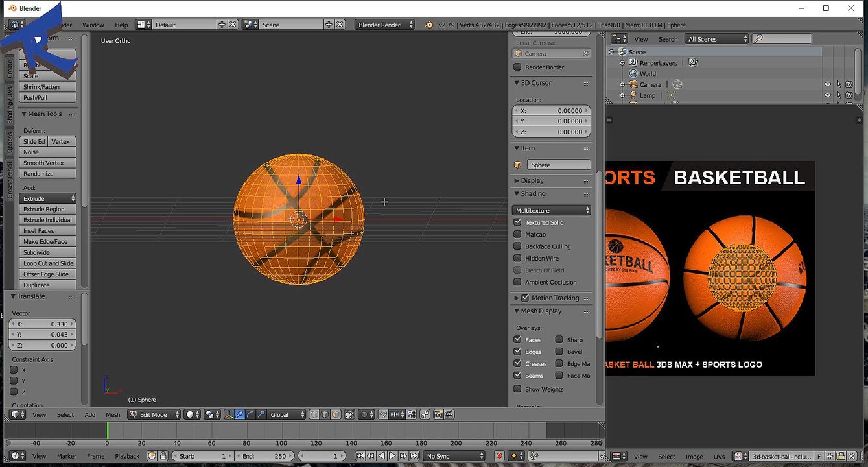Open the Extrude dropdown in Mesh Tools
Image resolution: width=868 pixels, height=467 pixels.
(x=47, y=198)
